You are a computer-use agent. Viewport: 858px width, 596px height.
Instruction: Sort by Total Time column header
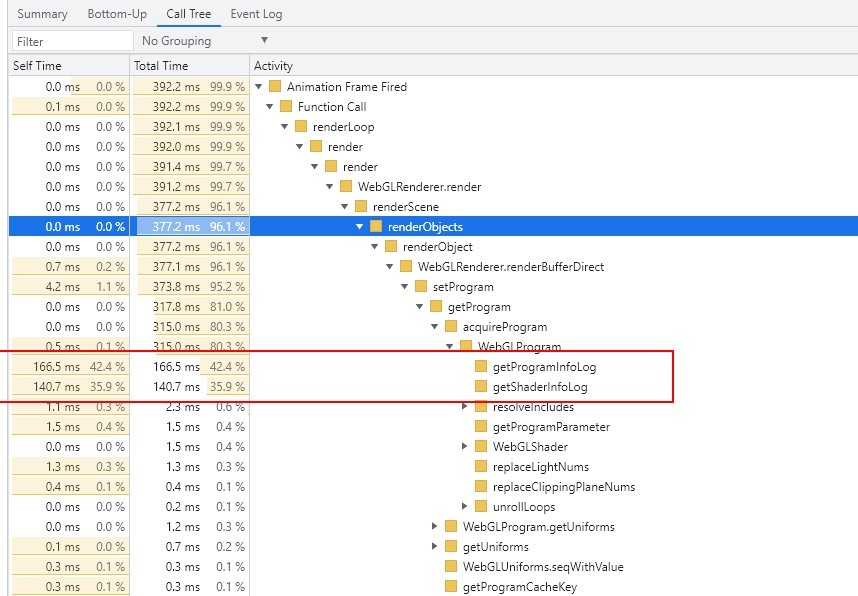pos(161,66)
